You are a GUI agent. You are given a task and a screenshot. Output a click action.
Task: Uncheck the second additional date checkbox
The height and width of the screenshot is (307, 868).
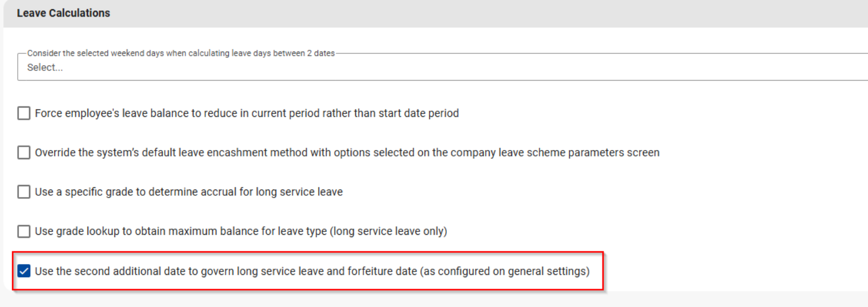[23, 271]
